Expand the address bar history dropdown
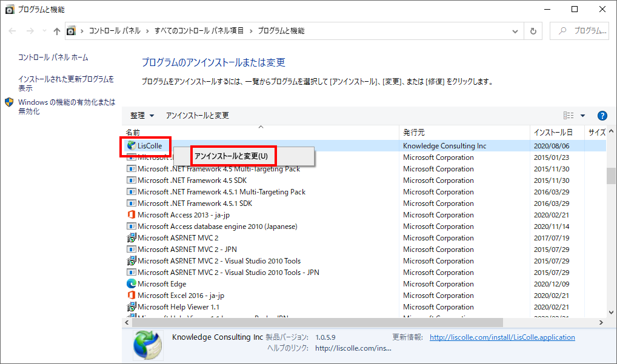This screenshot has width=617, height=364. [x=515, y=31]
